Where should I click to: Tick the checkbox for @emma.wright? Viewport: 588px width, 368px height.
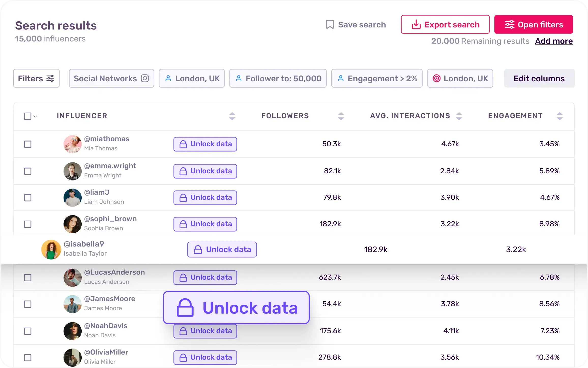point(28,171)
